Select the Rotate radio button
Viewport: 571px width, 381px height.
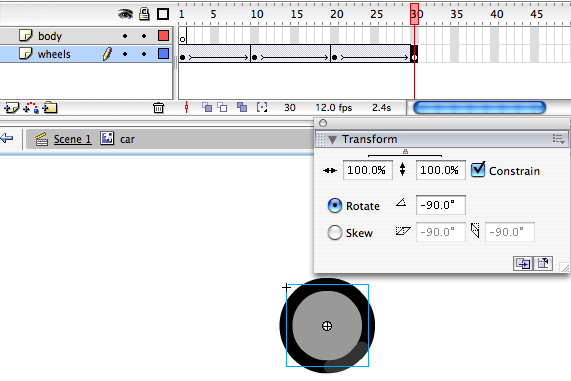pyautogui.click(x=335, y=205)
